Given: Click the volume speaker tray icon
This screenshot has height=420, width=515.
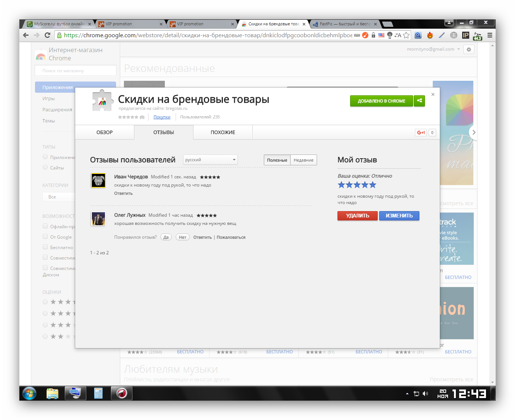Looking at the screenshot, I should click(425, 394).
